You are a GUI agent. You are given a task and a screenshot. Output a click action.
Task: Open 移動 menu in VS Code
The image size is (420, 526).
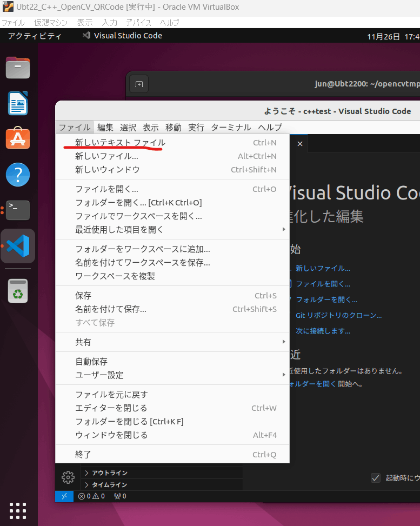pos(173,127)
